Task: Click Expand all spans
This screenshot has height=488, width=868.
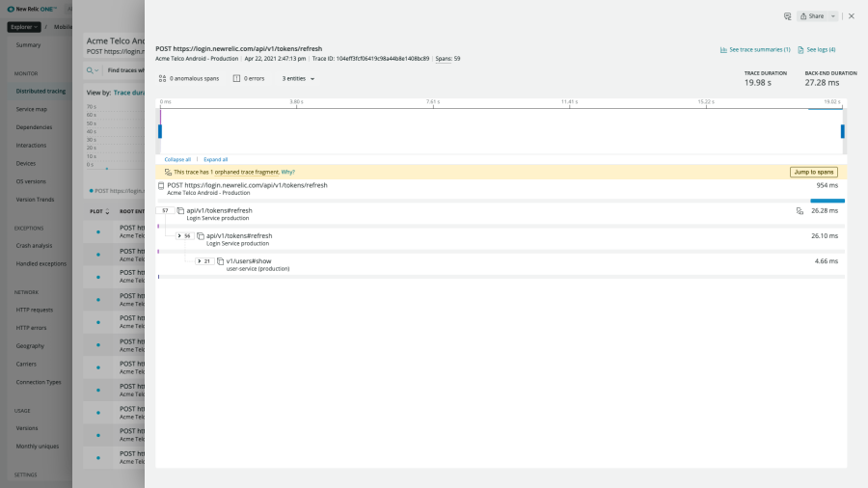Action: [x=215, y=159]
